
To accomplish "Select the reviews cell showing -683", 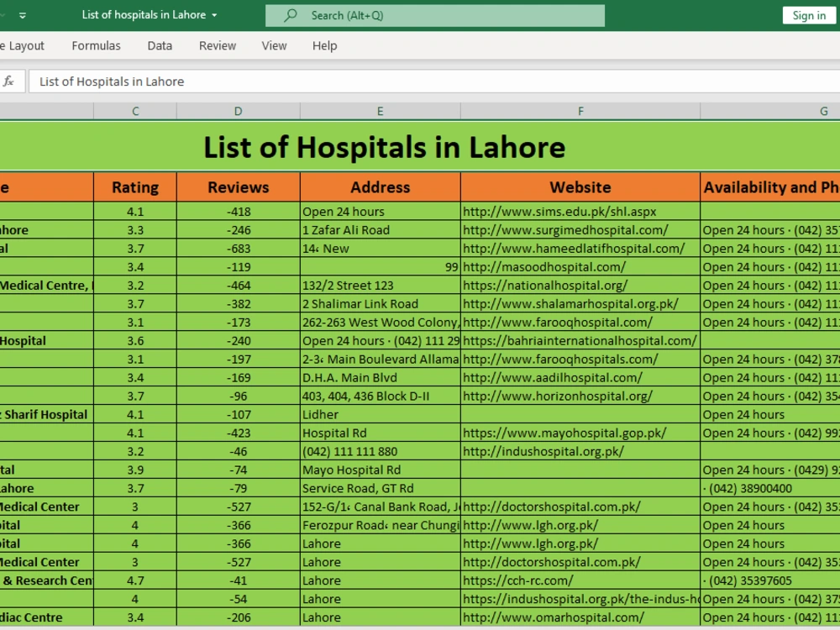I will coord(238,249).
